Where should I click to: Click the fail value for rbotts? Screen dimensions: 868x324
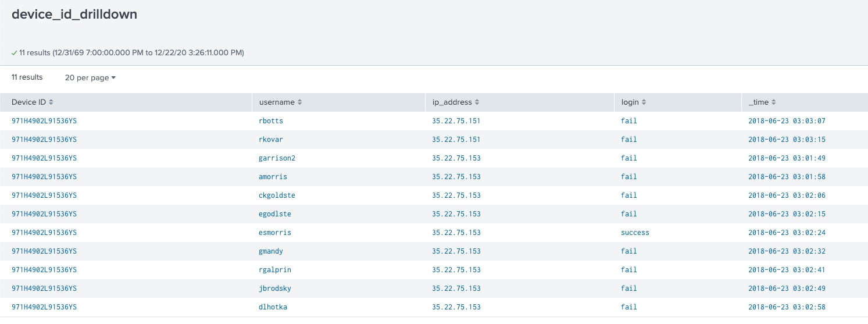(629, 121)
